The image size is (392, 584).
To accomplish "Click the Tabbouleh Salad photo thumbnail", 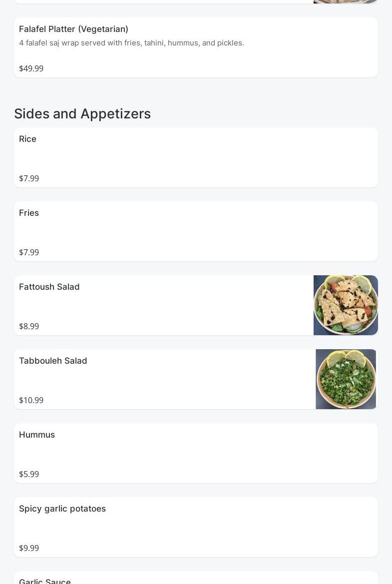I will (x=346, y=379).
